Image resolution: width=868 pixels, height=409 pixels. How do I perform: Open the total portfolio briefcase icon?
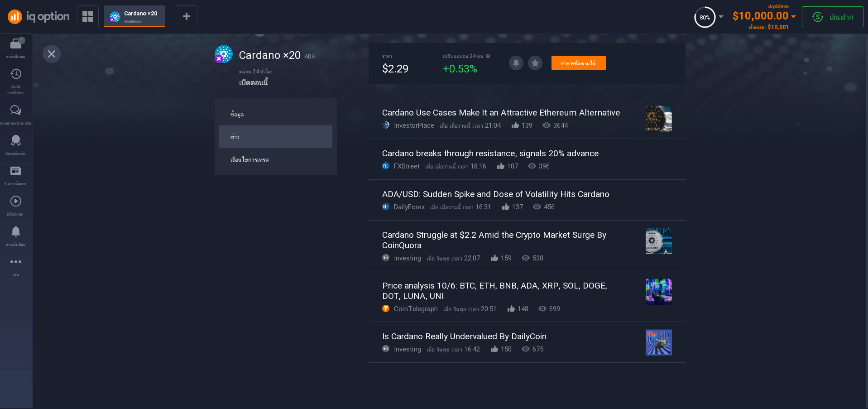16,44
